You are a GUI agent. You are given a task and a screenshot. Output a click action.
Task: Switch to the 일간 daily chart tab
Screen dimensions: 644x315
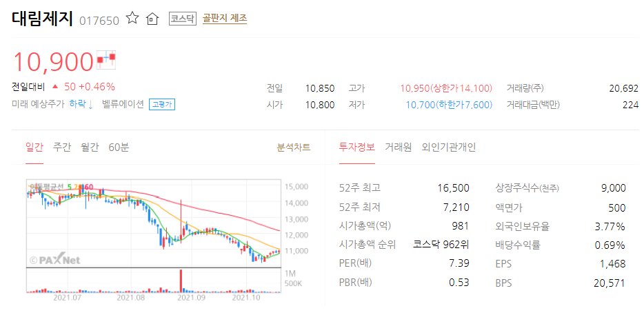coord(34,147)
